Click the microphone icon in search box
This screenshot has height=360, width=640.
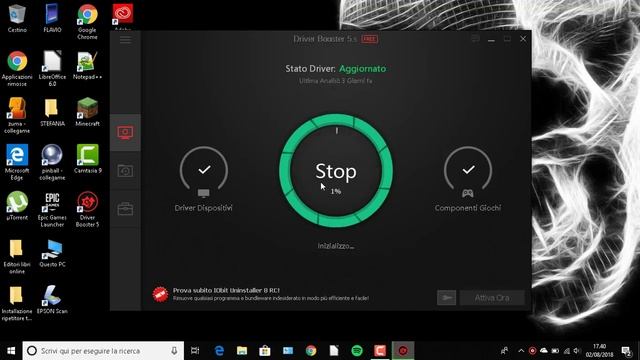pos(174,351)
